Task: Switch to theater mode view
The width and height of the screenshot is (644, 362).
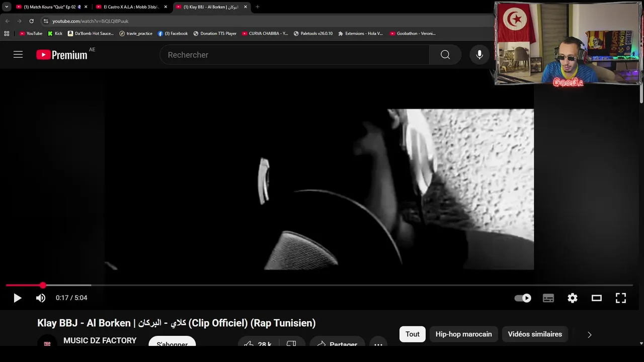Action: 597,298
